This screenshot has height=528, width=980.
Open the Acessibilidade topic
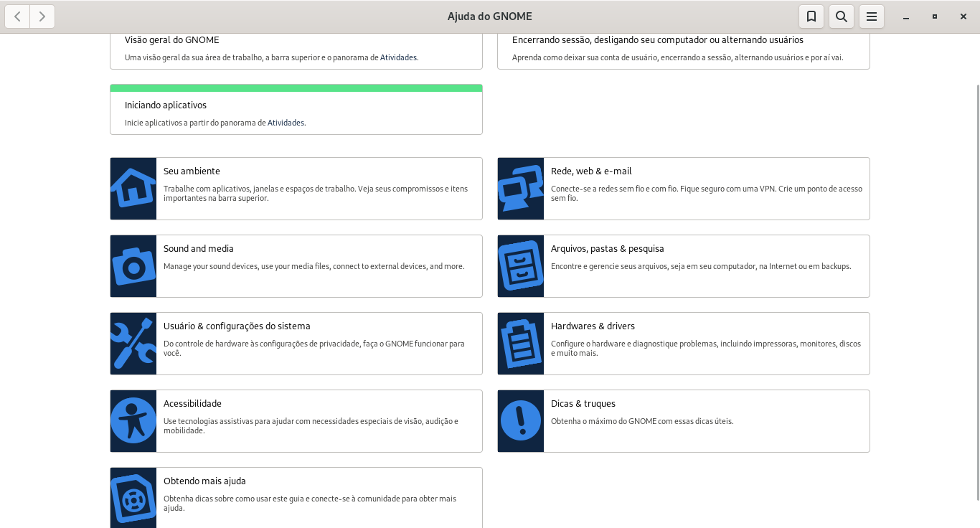click(296, 421)
